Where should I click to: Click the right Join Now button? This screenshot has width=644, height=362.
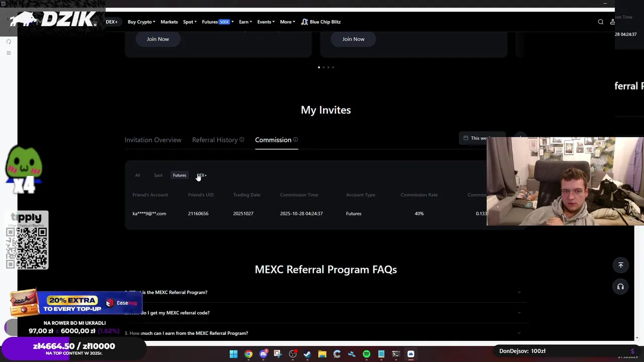point(353,39)
